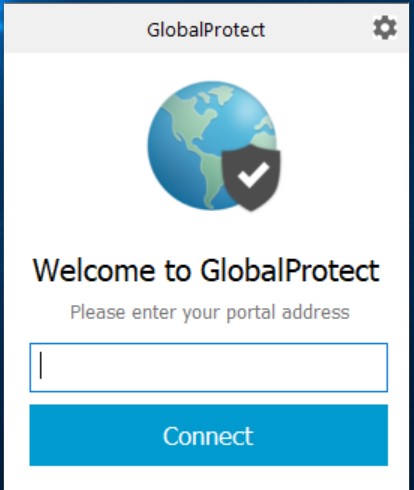Click the 'Please enter your portal address' text

210,313
